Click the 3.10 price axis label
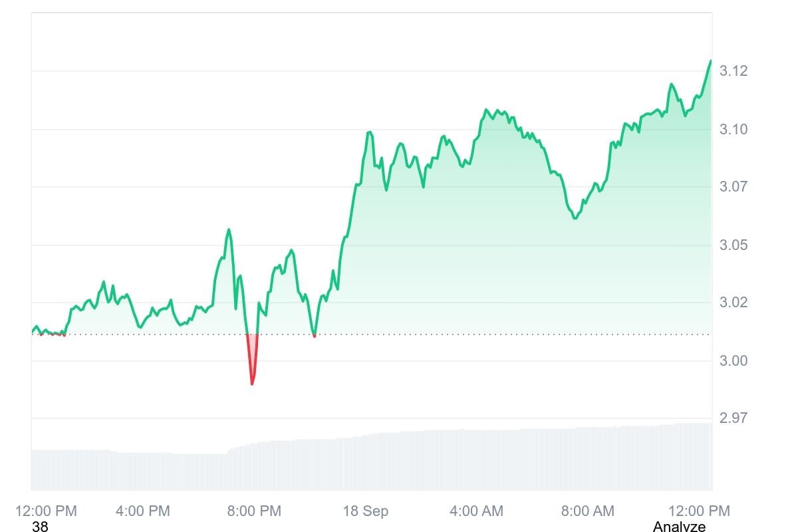Viewport: 798px width, 532px height. [734, 129]
